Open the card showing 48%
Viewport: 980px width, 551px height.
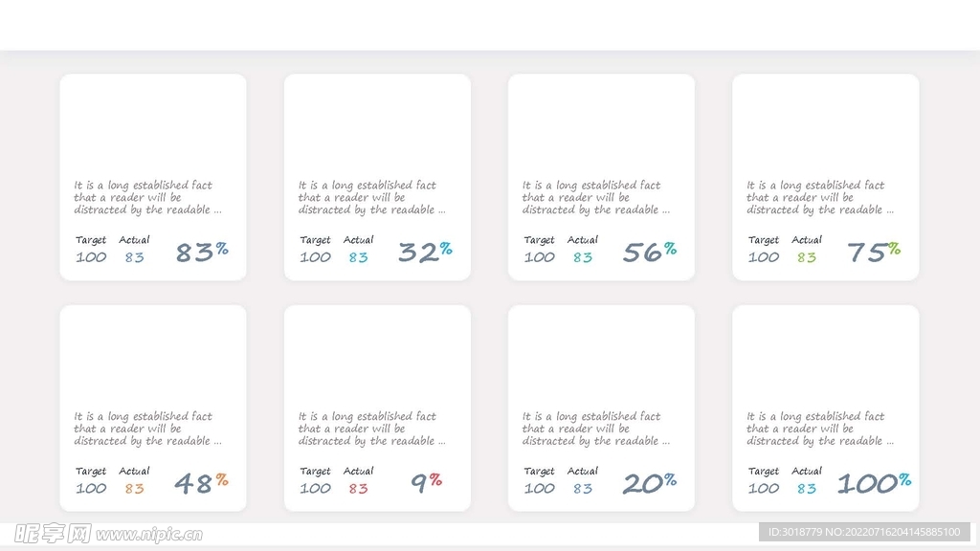coord(153,408)
